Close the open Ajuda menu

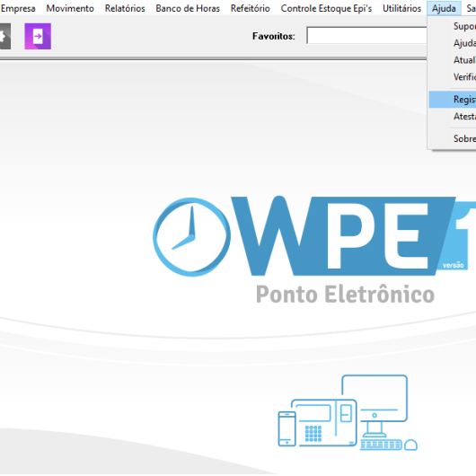tap(444, 8)
